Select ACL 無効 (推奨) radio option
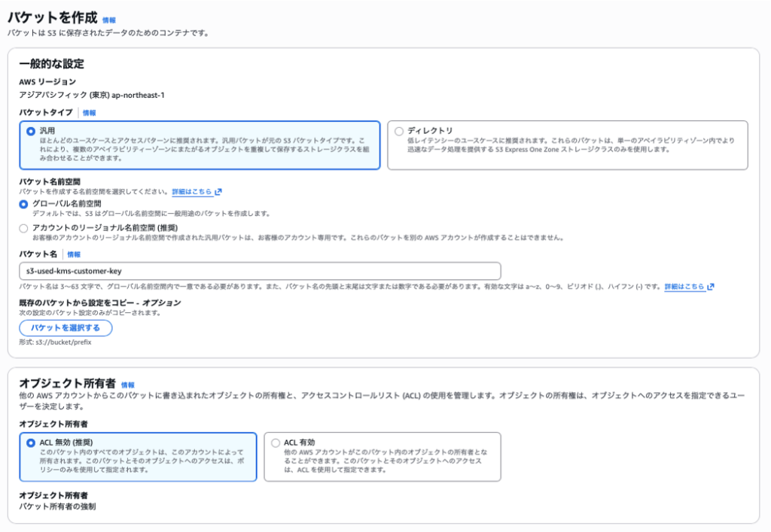771x532 pixels. [31, 442]
